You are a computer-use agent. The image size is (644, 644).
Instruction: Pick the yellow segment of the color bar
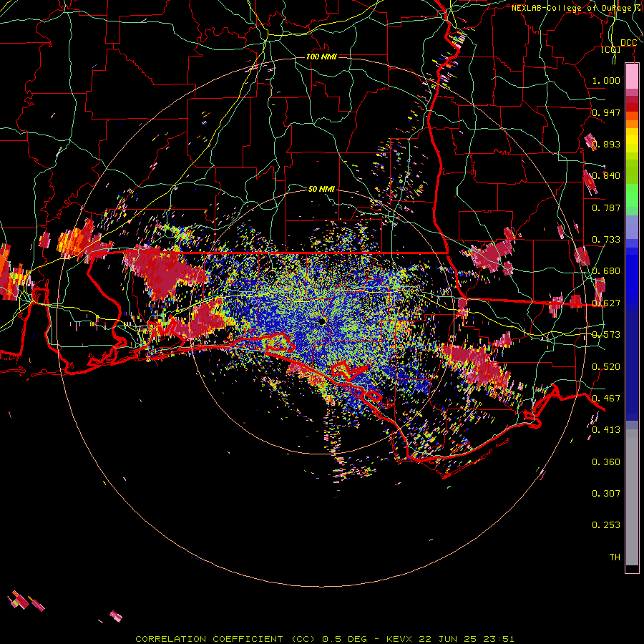pos(632,140)
